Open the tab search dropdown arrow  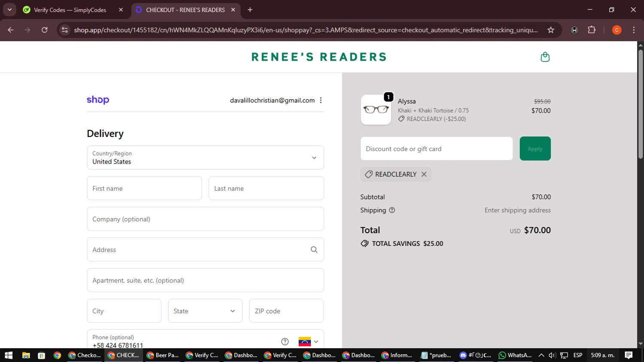pos(9,9)
